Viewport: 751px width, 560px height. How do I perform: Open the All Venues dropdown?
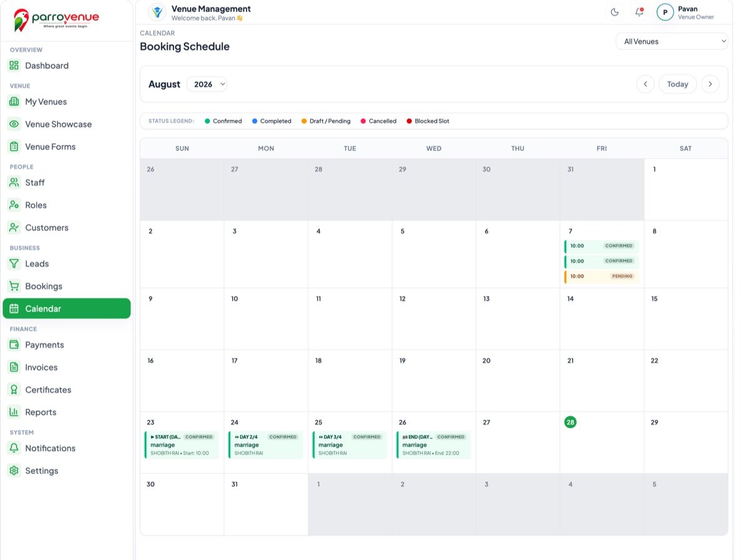[x=672, y=41]
